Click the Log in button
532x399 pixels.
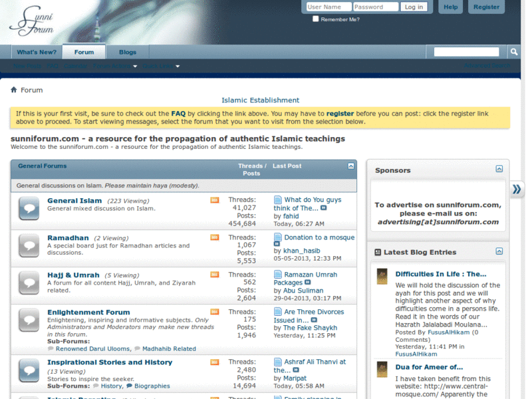(x=414, y=7)
